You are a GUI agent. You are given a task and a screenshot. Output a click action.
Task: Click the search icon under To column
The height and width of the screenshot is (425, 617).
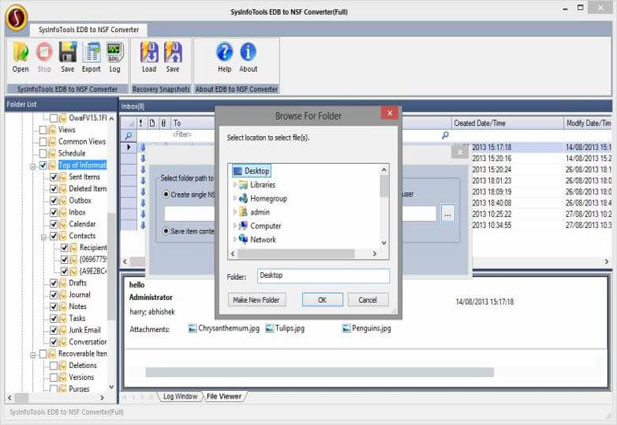click(x=128, y=135)
